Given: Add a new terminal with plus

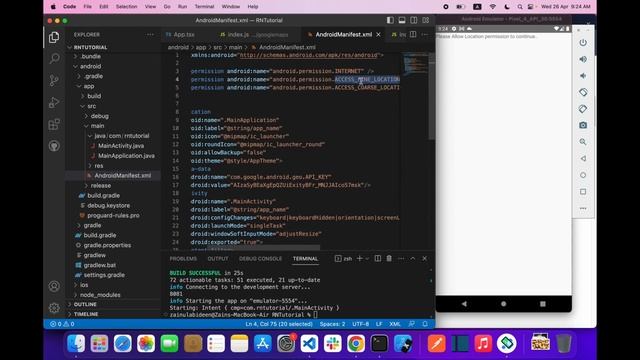Looking at the screenshot, I should point(360,258).
